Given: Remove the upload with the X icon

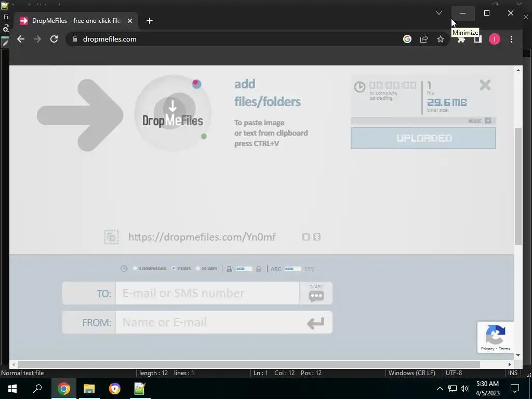Looking at the screenshot, I should pos(485,85).
